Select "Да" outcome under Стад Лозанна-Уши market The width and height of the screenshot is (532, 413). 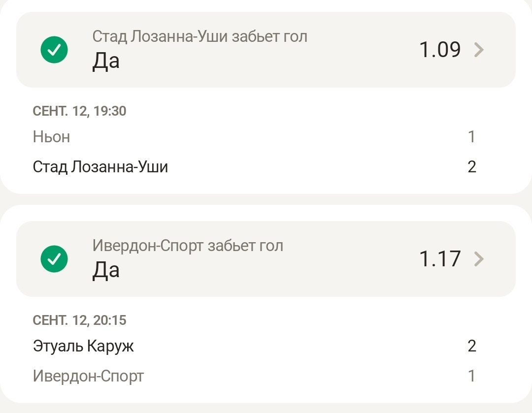[106, 61]
